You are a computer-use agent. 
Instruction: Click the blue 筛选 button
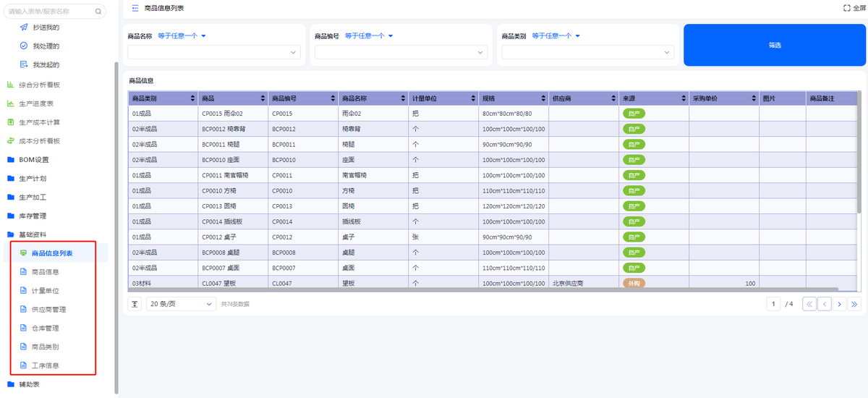[x=774, y=46]
